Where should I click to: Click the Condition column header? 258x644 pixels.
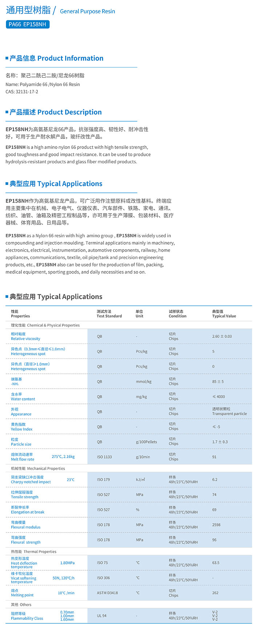[x=177, y=316]
